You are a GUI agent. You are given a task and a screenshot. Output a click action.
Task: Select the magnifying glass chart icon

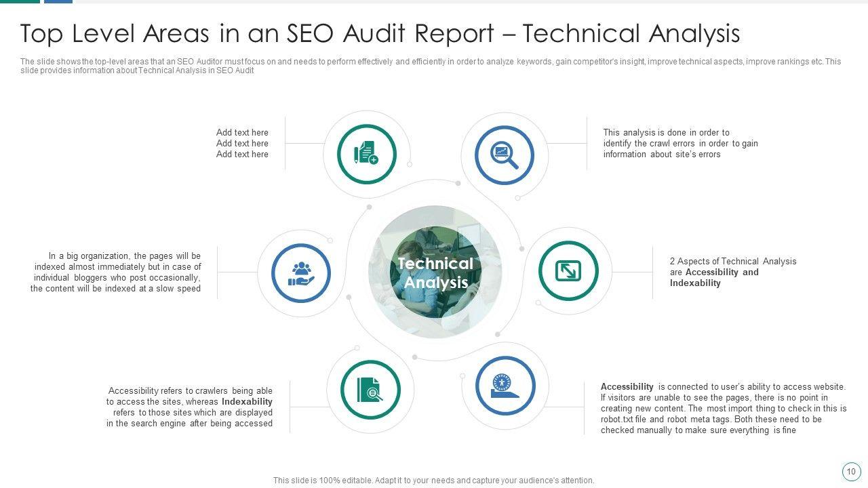coord(505,155)
